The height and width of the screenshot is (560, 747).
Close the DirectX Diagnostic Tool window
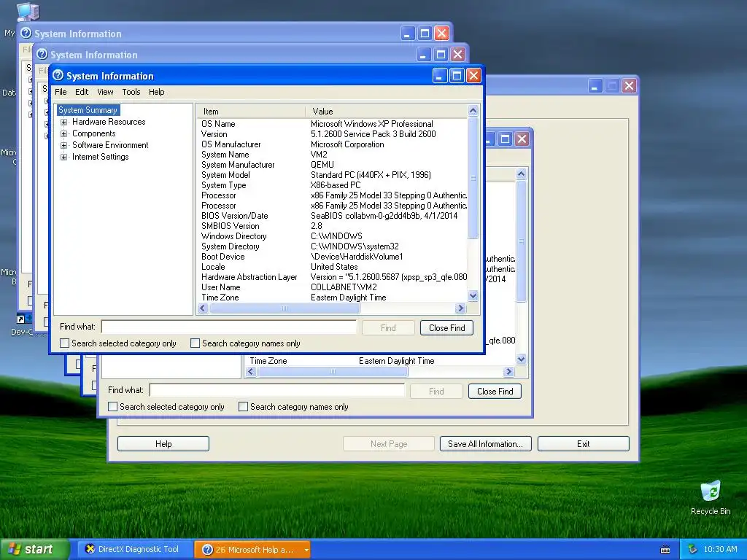point(629,86)
